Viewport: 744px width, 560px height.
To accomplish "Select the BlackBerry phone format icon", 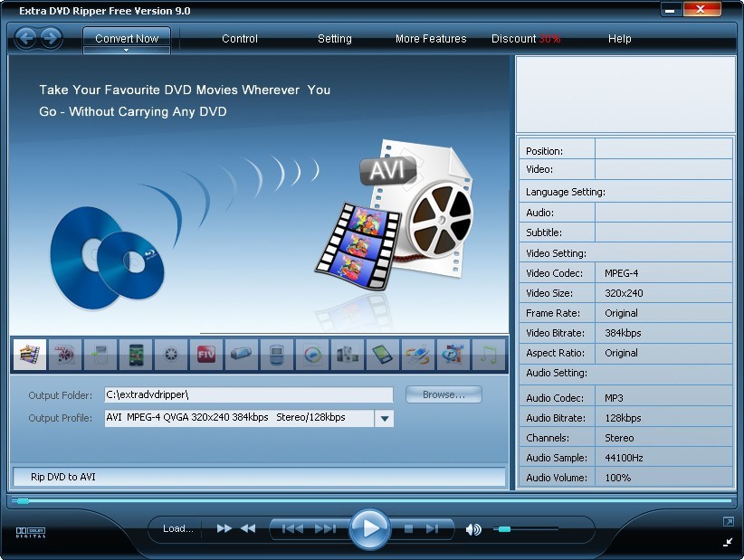I will pos(277,355).
